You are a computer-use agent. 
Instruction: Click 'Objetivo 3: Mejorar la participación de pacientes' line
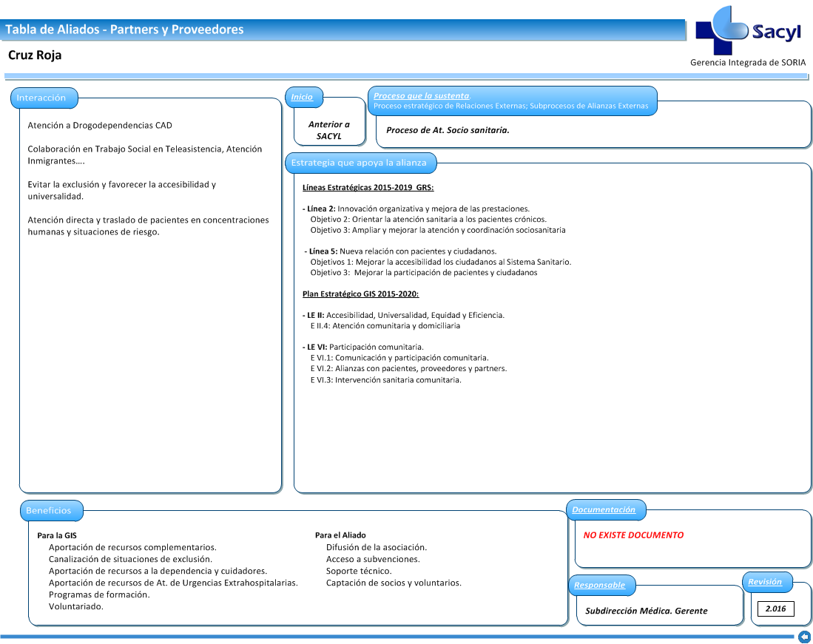tap(424, 273)
